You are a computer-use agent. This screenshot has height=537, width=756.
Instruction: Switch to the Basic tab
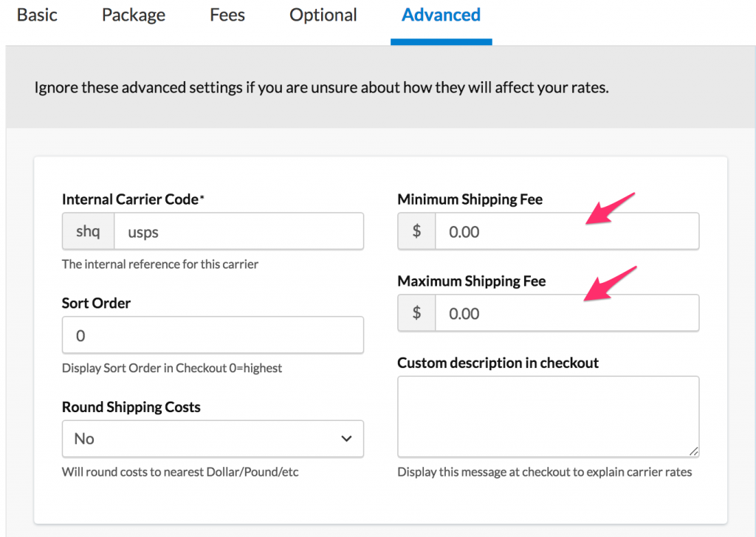pyautogui.click(x=37, y=16)
